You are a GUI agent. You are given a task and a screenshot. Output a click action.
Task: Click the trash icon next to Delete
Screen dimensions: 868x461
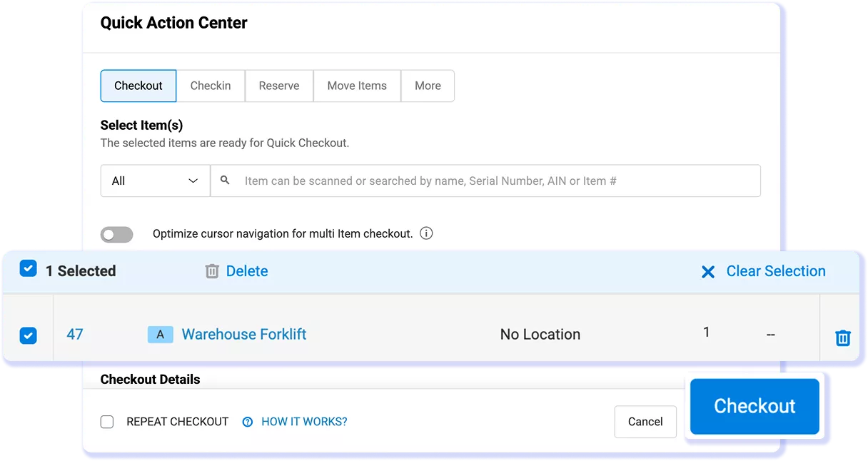tap(212, 271)
